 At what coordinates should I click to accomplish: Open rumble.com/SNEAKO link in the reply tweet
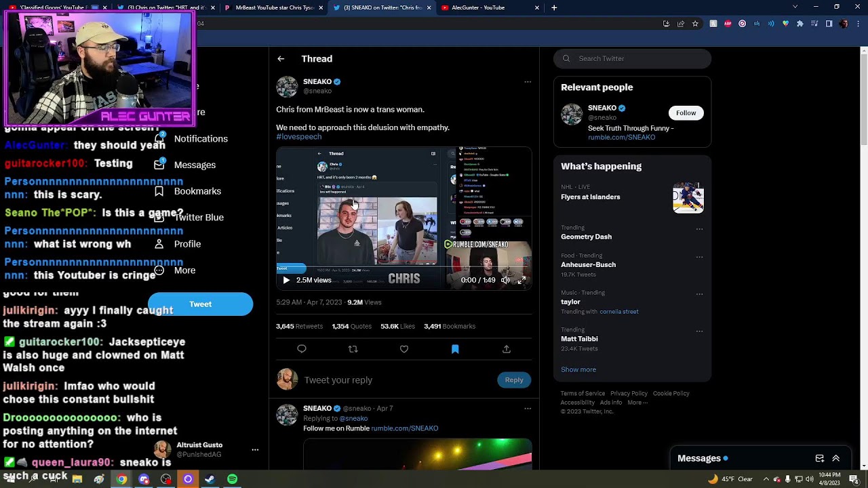click(x=405, y=428)
